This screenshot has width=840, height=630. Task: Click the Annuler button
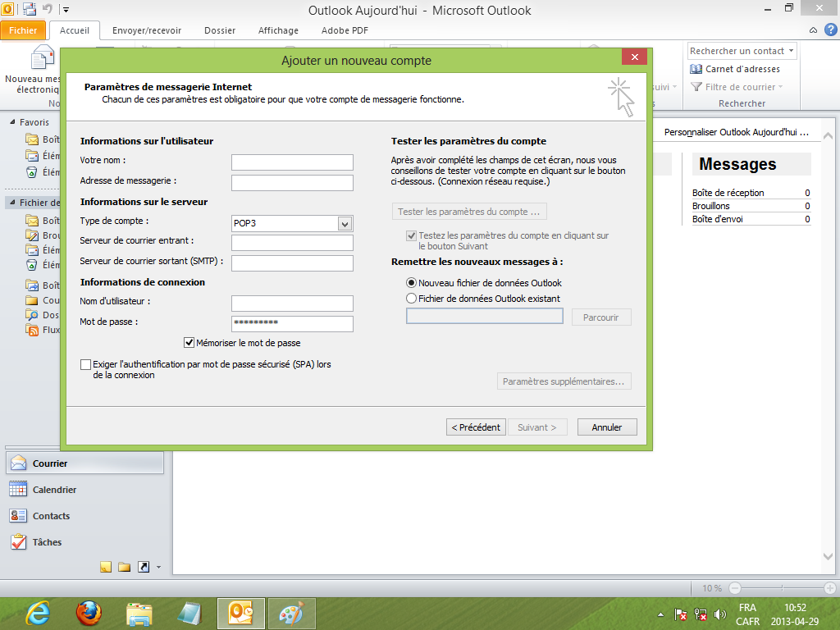click(607, 427)
